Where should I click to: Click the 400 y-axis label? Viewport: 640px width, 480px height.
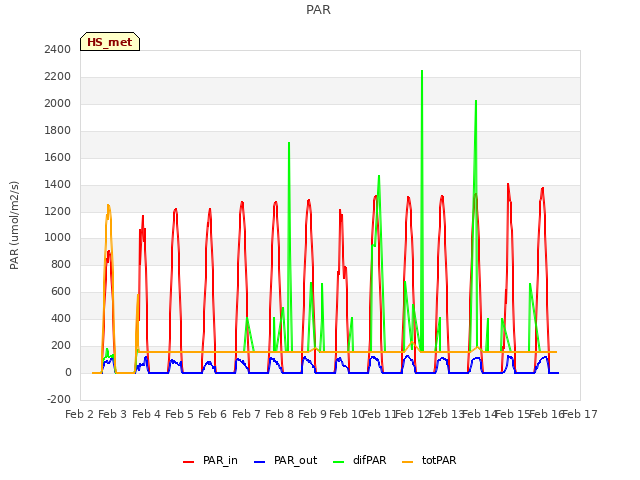(x=61, y=318)
